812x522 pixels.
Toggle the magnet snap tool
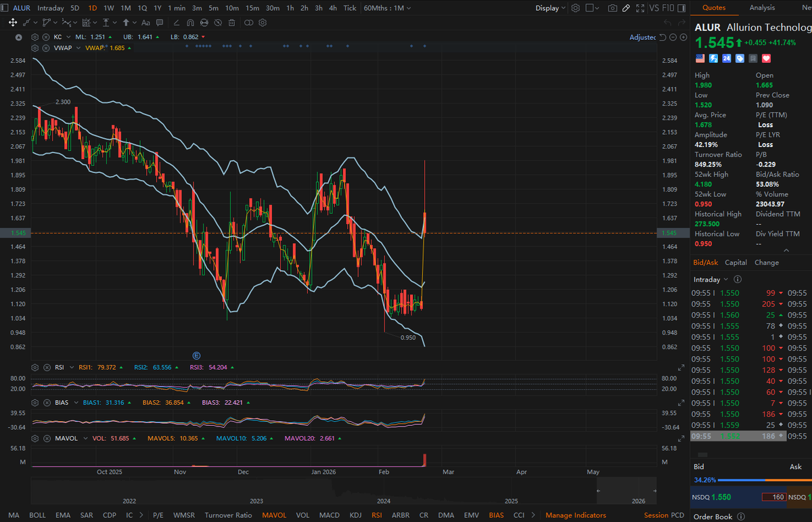[190, 22]
